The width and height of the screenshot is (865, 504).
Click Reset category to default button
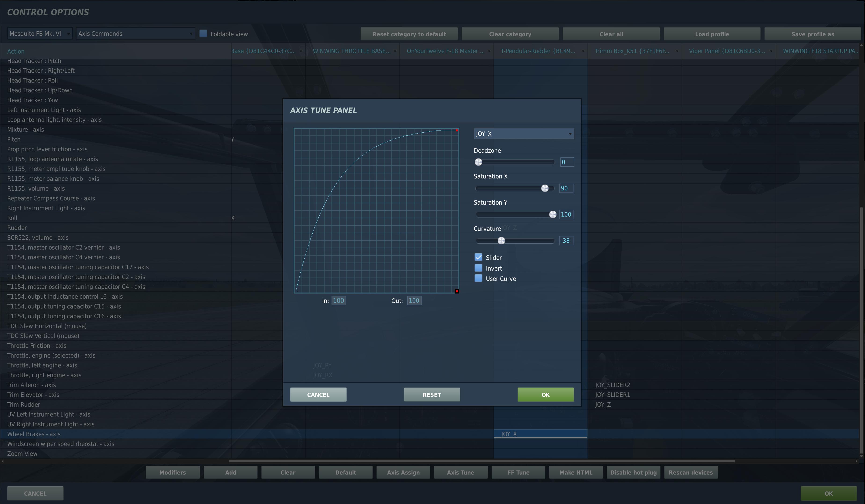(409, 34)
